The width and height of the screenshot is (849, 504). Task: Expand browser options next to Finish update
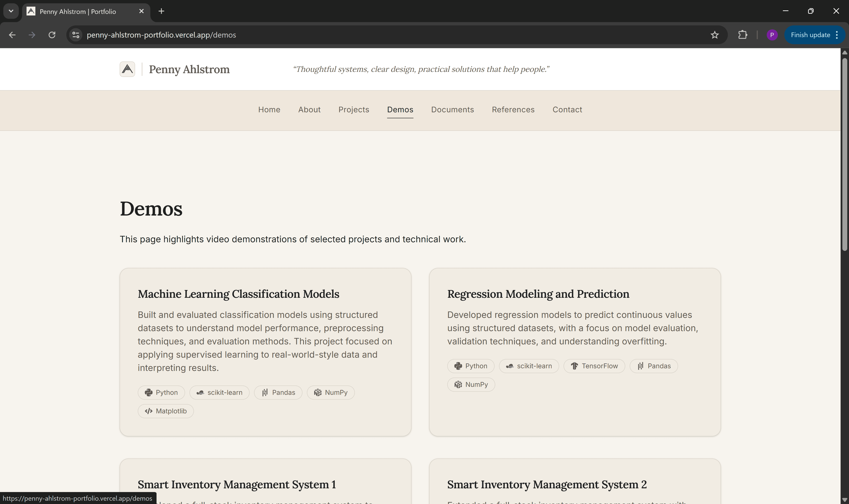[x=837, y=35]
